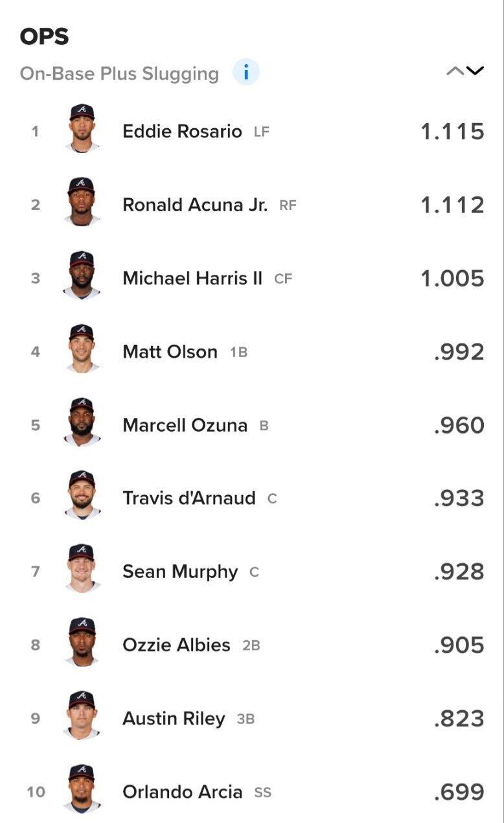
Task: Click the downward chevron sort arrow
Action: tap(475, 71)
